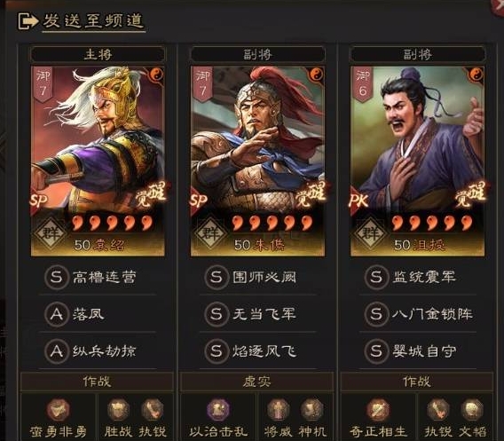Screen dimensions: 504x441
Task: Click the yin-yang icon on 沮授 card
Action: coord(476,75)
